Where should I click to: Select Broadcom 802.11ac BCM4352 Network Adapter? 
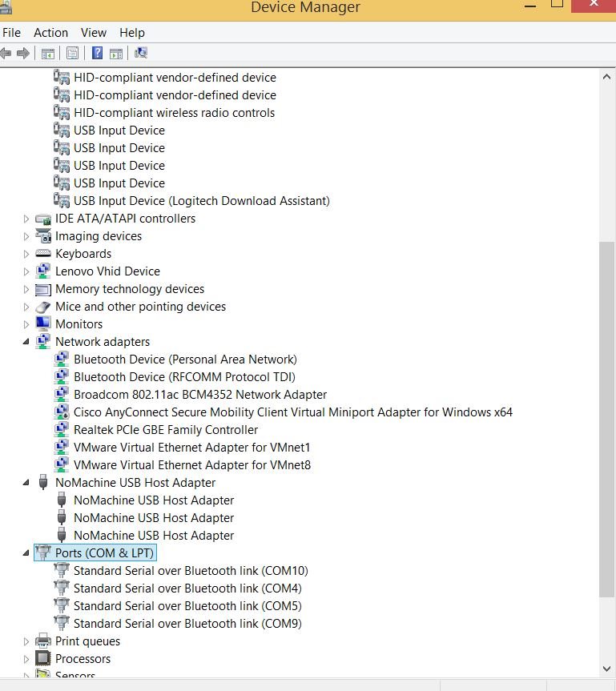click(200, 395)
